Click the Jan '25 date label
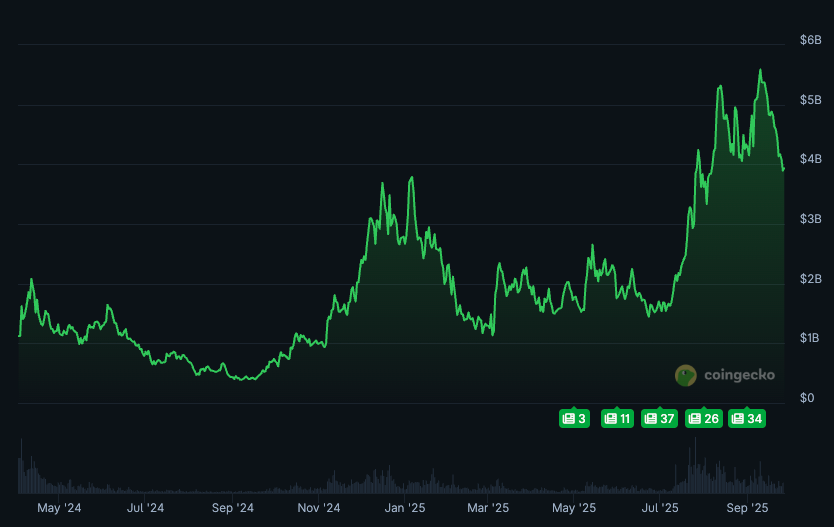 406,508
